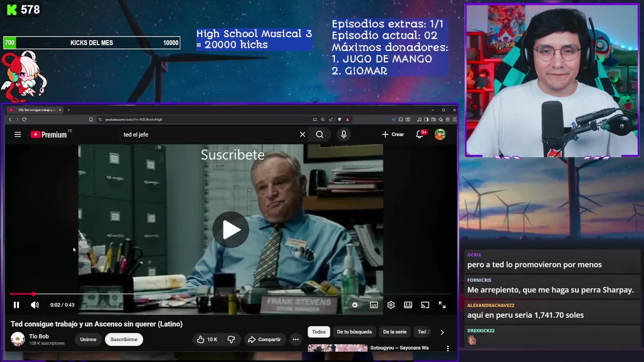Reload the browser page

(24, 119)
